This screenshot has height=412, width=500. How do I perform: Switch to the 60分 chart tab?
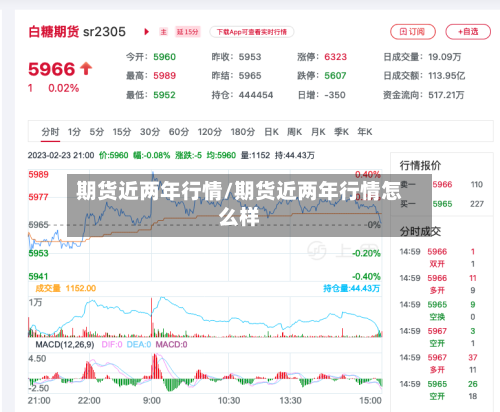pyautogui.click(x=179, y=132)
